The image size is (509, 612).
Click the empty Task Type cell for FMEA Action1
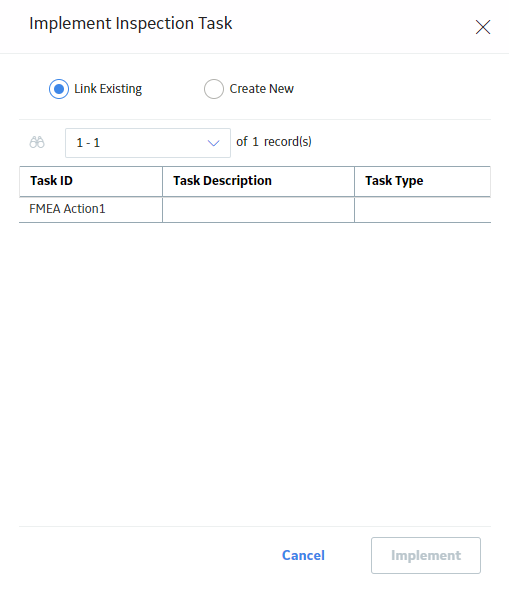tap(422, 210)
